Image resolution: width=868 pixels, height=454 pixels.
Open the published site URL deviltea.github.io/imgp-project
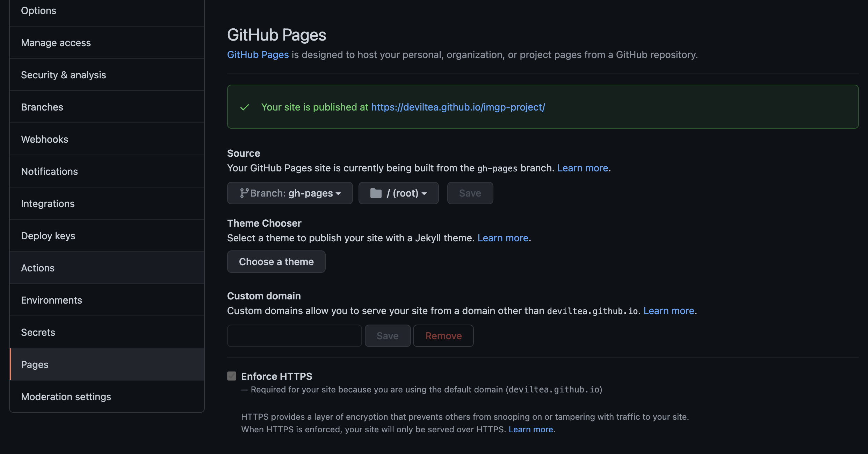point(458,107)
